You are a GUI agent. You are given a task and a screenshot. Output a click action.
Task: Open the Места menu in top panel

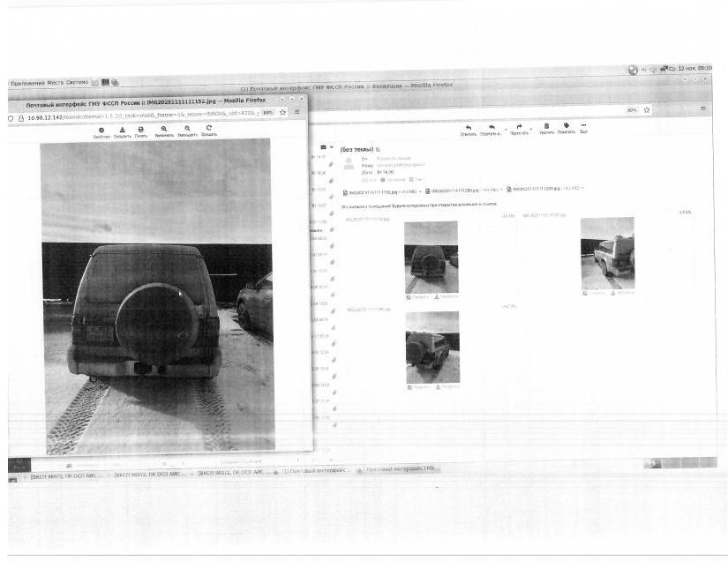click(54, 83)
